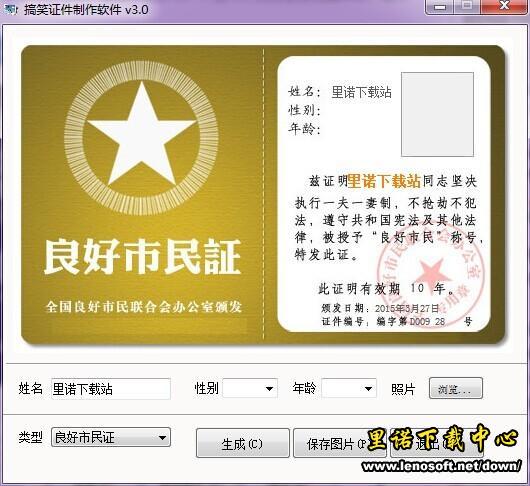The image size is (530, 486).
Task: Click the 证件编号 certificate number line
Action: point(396,321)
